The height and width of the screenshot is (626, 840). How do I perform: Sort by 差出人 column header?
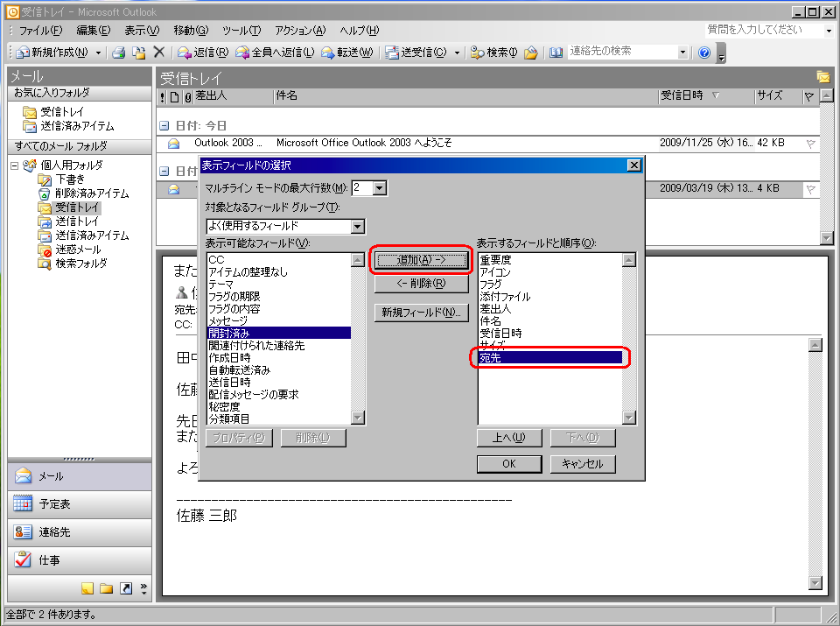(233, 96)
